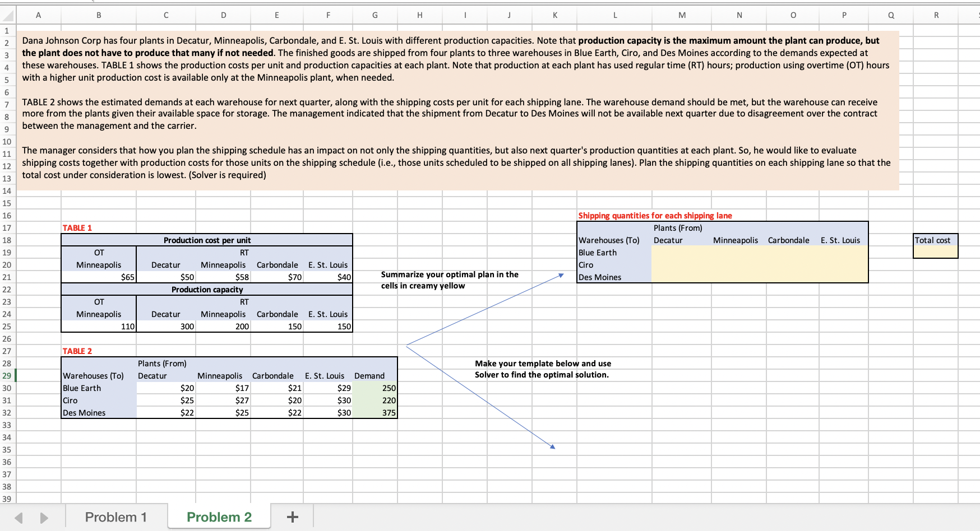
Task: Click the problem description text box
Action: [457, 110]
